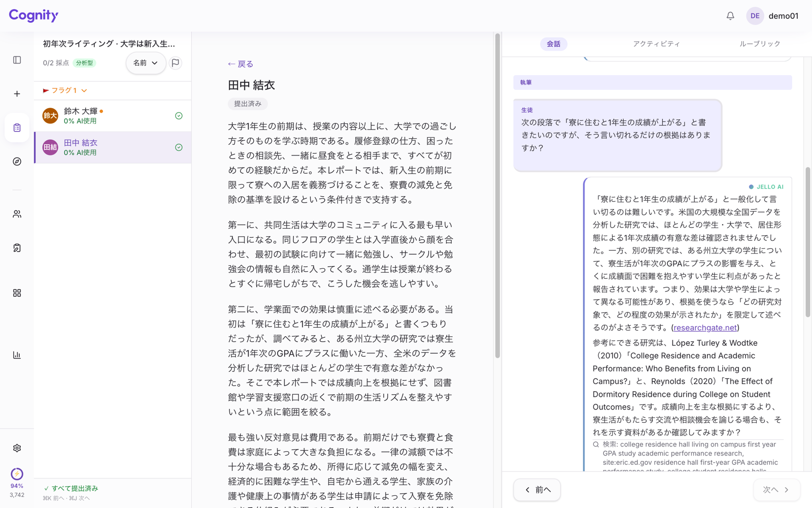
Task: Open the researchgate.net source link
Action: pyautogui.click(x=705, y=328)
